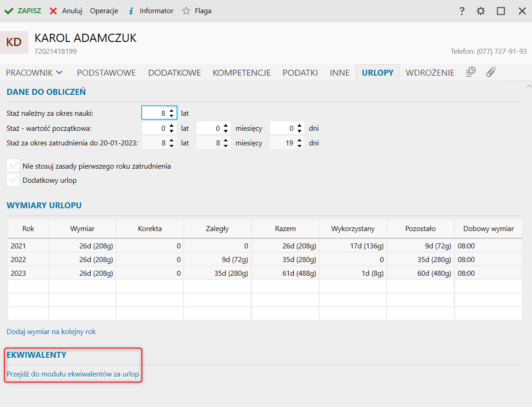Increase 'Staż należny za okres nauki' years
532x407 pixels.
[x=171, y=110]
